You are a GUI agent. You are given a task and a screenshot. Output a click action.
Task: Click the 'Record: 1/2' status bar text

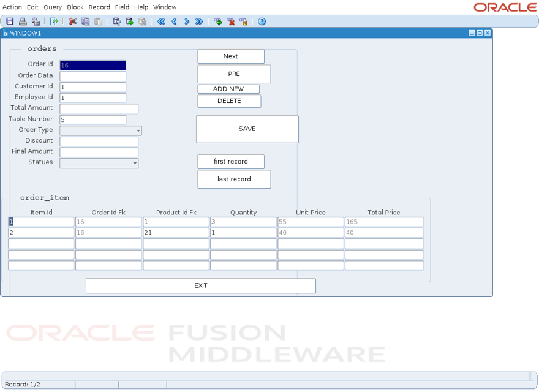pos(22,385)
